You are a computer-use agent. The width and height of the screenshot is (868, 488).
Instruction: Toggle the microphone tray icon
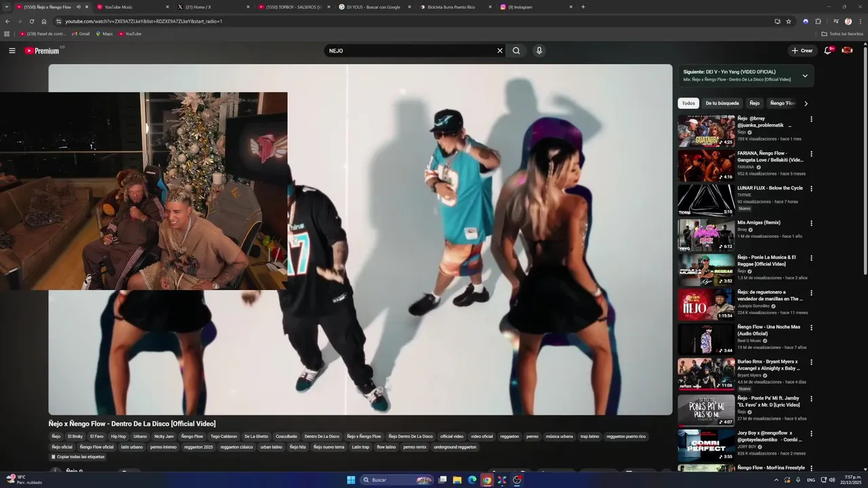click(797, 480)
